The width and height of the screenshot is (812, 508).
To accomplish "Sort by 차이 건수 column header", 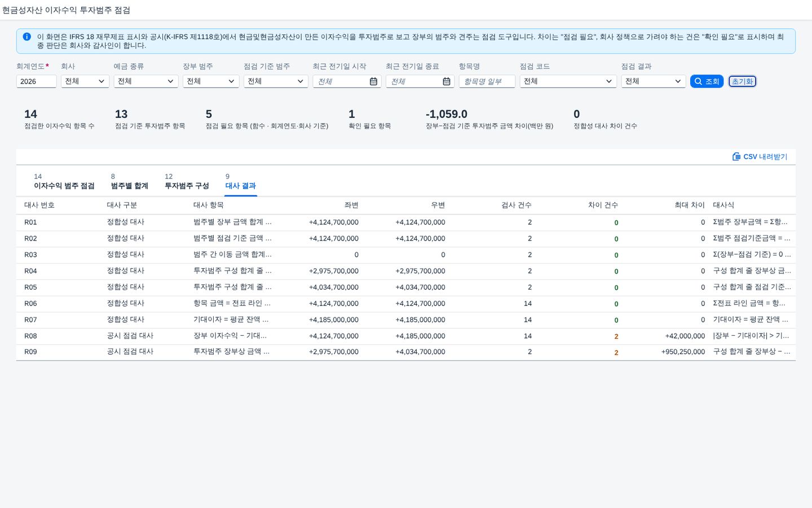I will tap(603, 205).
